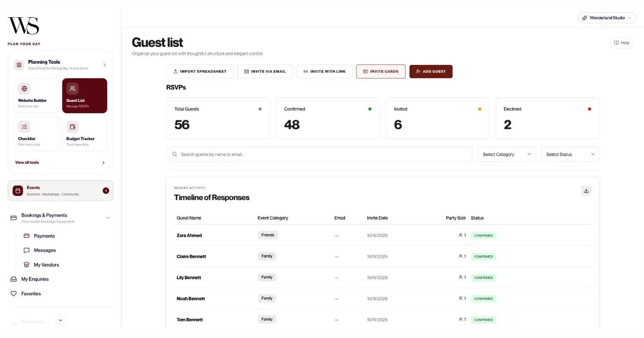
Task: Click the Events calendar icon
Action: point(18,190)
